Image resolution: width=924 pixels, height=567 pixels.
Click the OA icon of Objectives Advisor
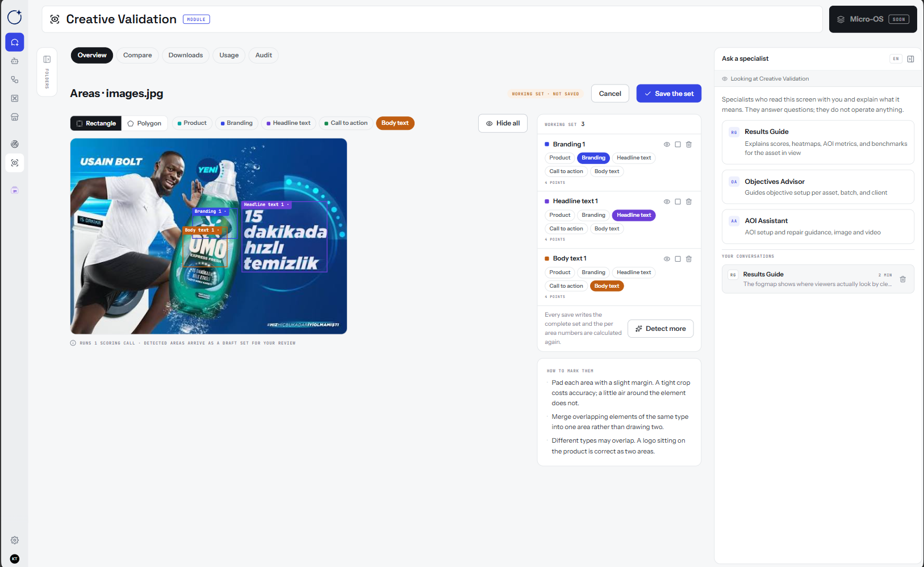(734, 182)
